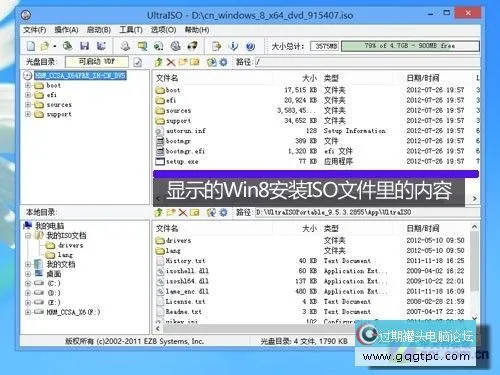Screen dimensions: 500x375
Task: Click the small icon beside 可启动 UDF
Action: tap(138, 62)
